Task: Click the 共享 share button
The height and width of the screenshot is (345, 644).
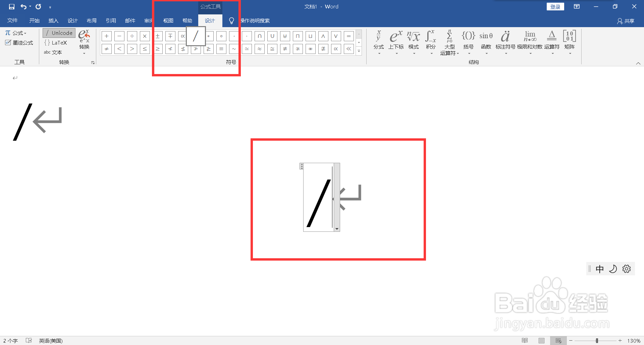Action: pos(626,21)
